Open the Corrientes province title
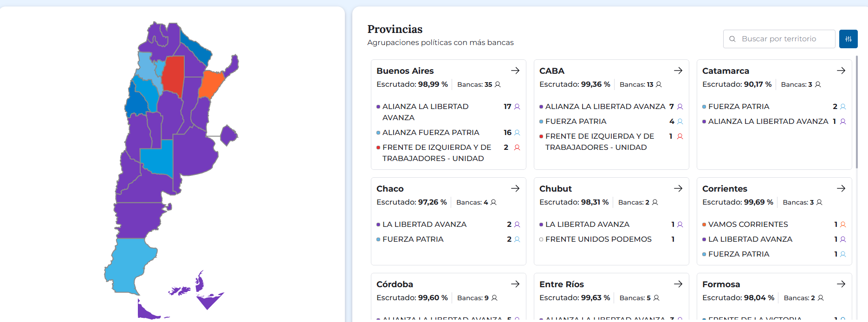The height and width of the screenshot is (322, 868). point(725,189)
